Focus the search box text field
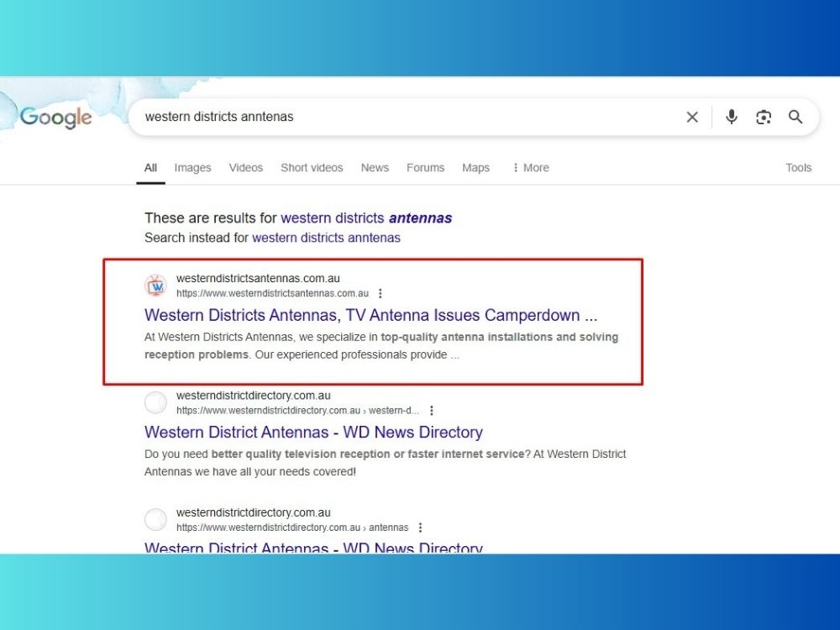The width and height of the screenshot is (840, 630). click(x=407, y=117)
